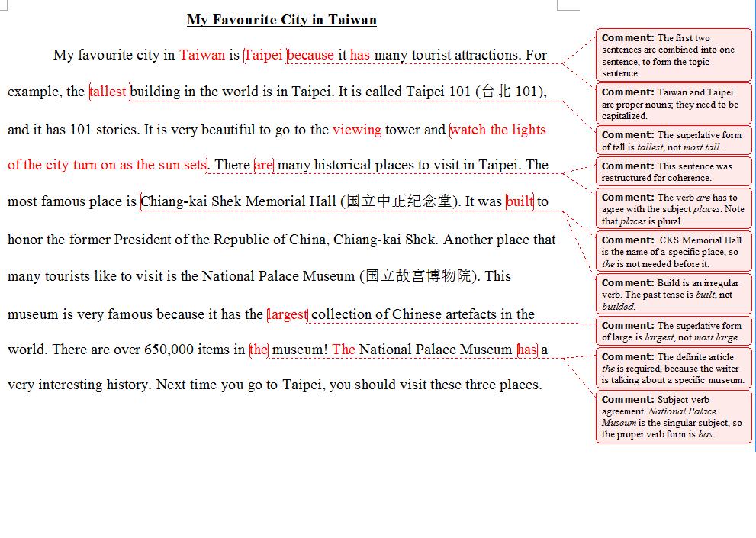Click the text 'Taipei 101' in the essay
The width and height of the screenshot is (756, 538).
(439, 92)
